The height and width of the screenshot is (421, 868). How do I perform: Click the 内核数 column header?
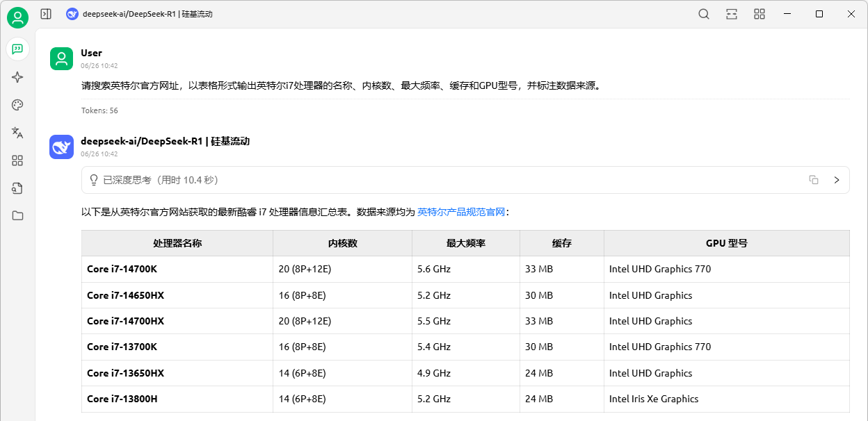click(x=343, y=243)
